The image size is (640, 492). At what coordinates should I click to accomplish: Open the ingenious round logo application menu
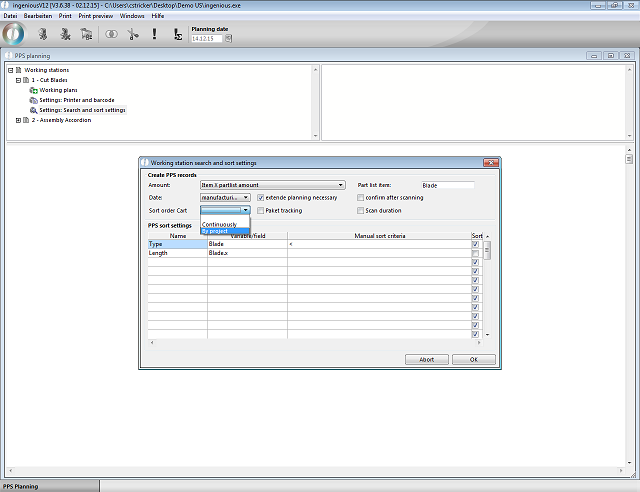point(13,33)
